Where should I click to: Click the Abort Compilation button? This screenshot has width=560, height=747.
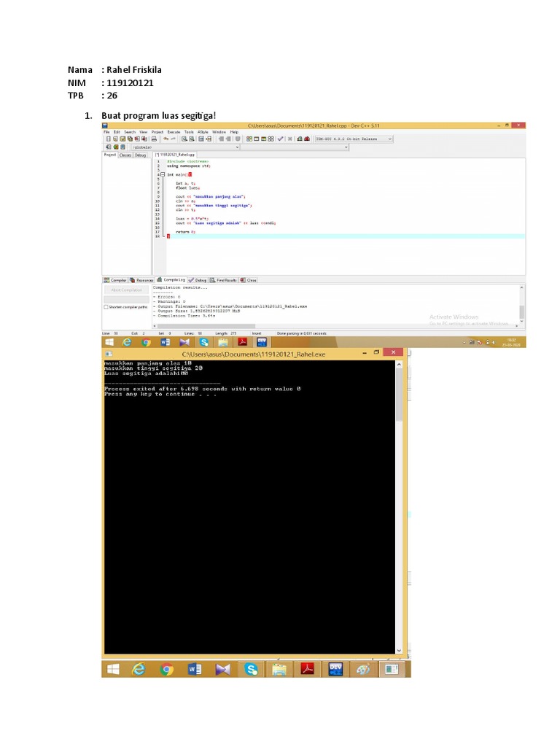(x=127, y=290)
